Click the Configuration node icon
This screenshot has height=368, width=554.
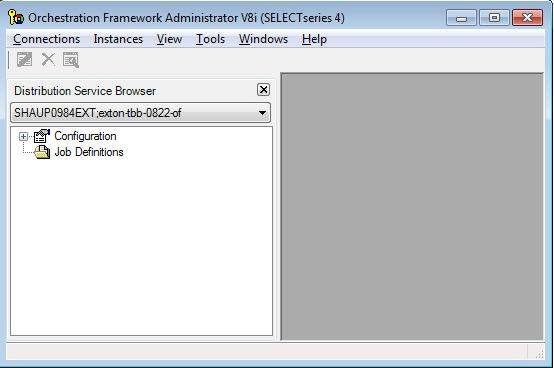click(42, 136)
